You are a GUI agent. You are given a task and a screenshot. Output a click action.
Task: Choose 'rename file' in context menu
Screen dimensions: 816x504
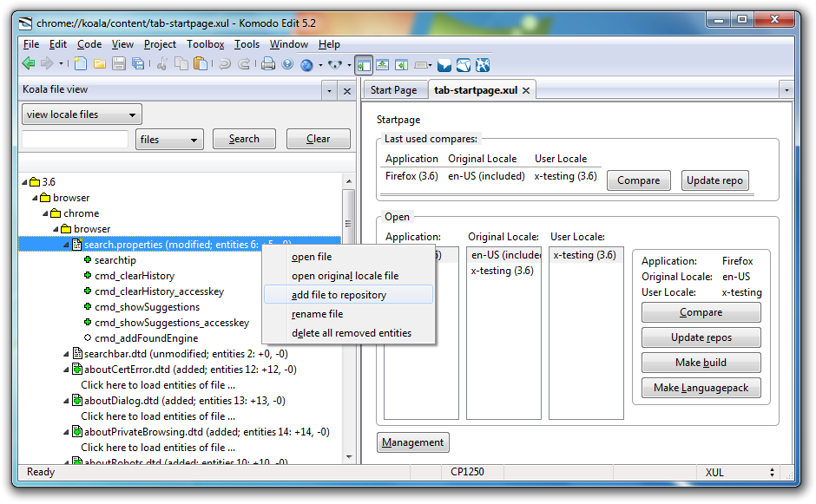tap(348, 314)
